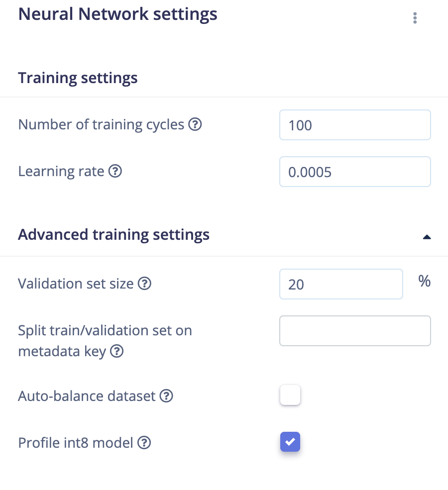Viewport: 448px width, 490px height.
Task: Collapse Advanced training settings with the arrow
Action: click(427, 237)
